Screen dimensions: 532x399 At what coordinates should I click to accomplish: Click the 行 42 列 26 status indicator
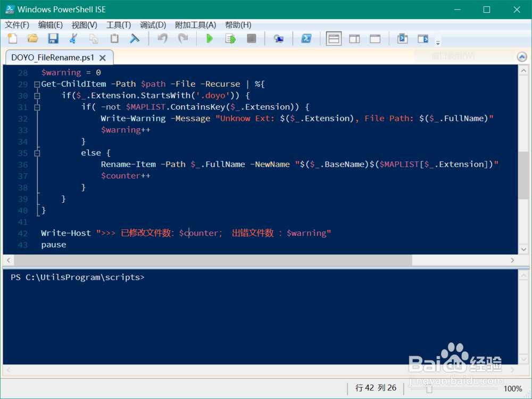376,388
